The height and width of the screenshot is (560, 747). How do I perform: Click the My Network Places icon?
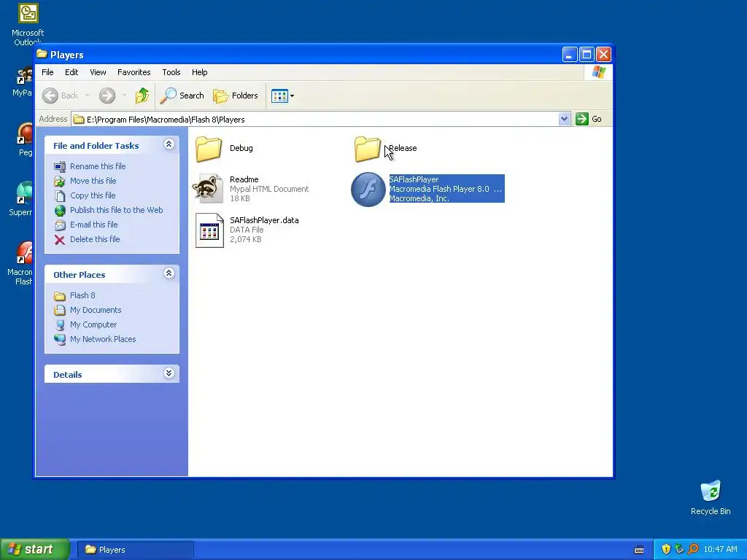[60, 340]
